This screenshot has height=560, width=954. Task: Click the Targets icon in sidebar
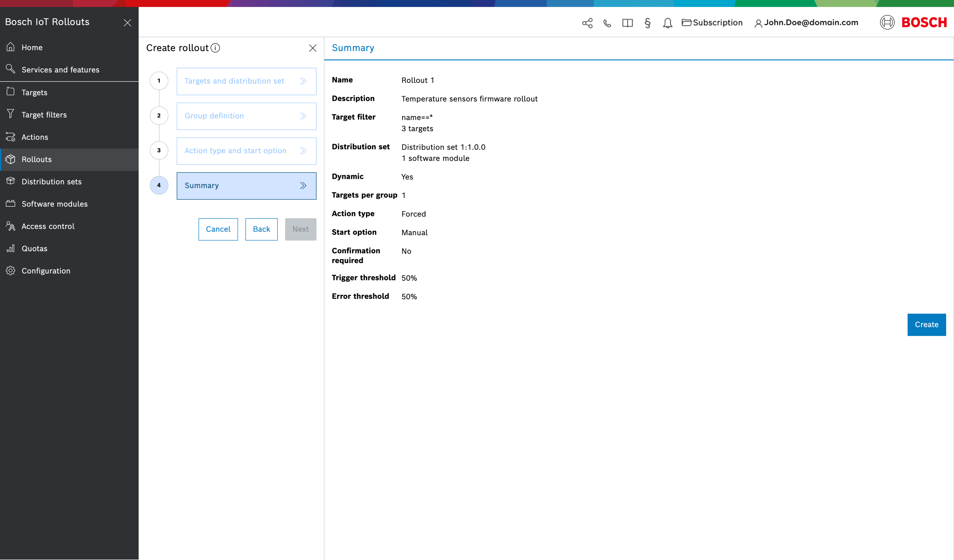(x=11, y=92)
